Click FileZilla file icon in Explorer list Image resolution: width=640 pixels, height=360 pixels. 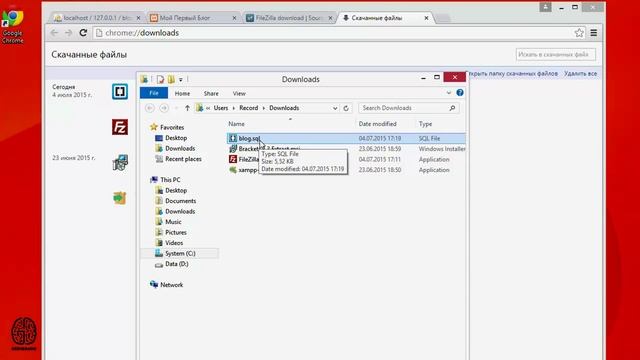click(x=233, y=159)
